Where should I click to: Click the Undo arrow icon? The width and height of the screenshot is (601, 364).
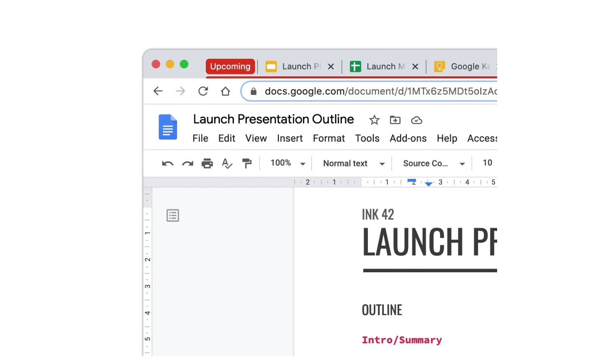click(x=168, y=163)
